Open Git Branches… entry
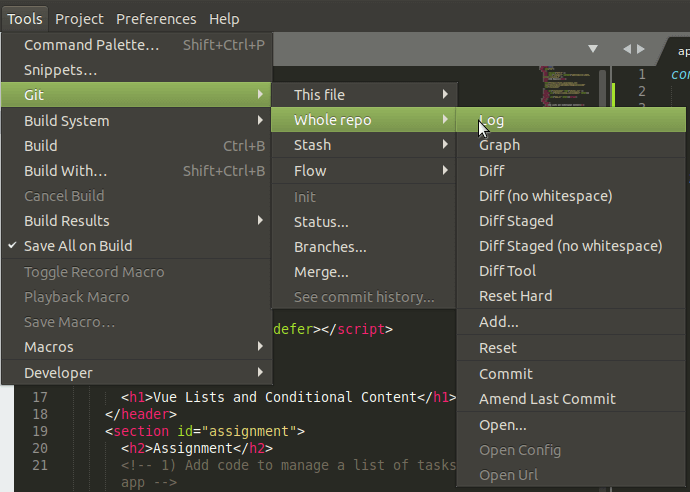The height and width of the screenshot is (492, 690). 364,247
